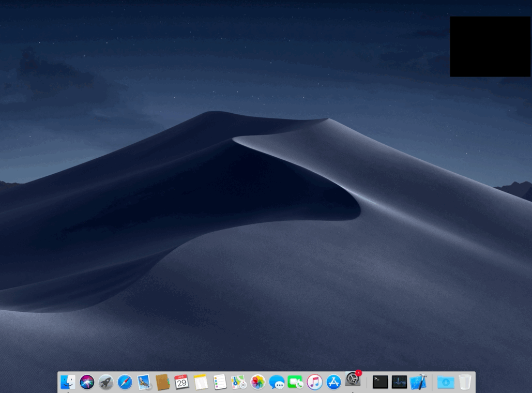The image size is (532, 393).
Task: Open the App Store icon
Action: click(x=333, y=382)
